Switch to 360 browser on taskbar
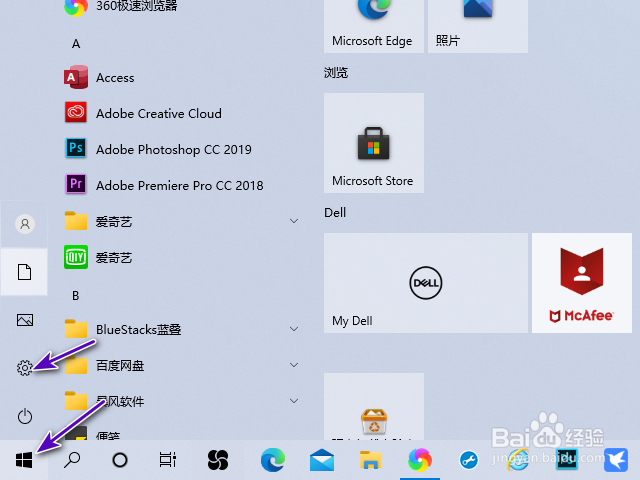Viewport: 640px width, 480px height. pyautogui.click(x=420, y=460)
